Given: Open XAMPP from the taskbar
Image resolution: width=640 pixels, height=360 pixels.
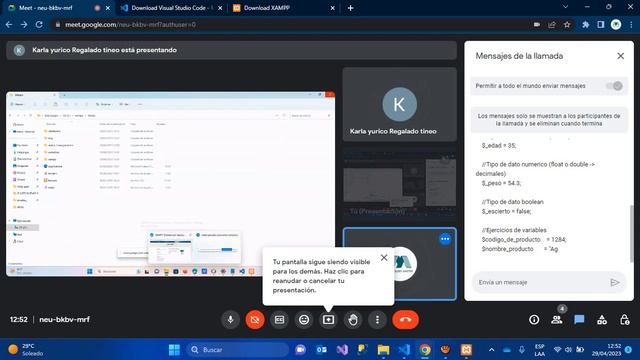Looking at the screenshot, I should [466, 350].
